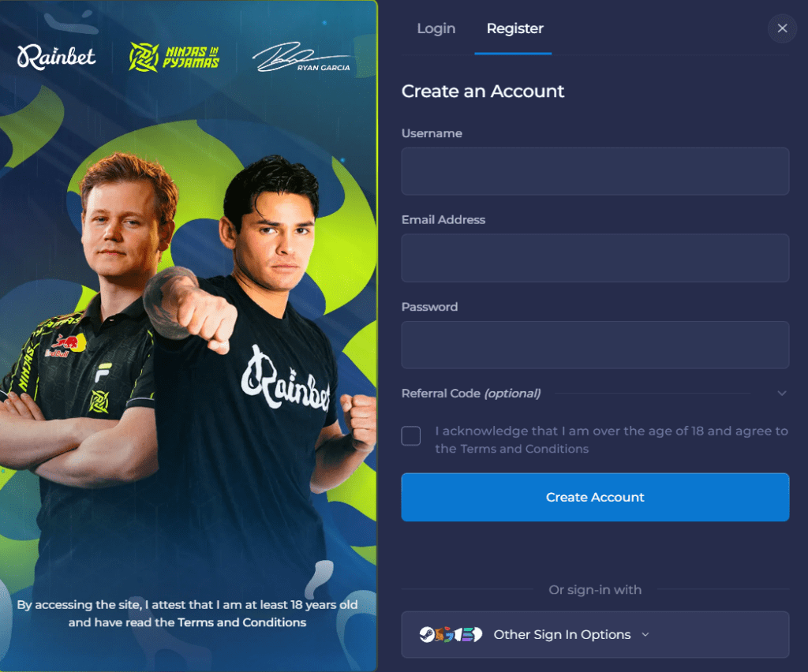
Task: Select the Register tab
Action: coord(514,28)
